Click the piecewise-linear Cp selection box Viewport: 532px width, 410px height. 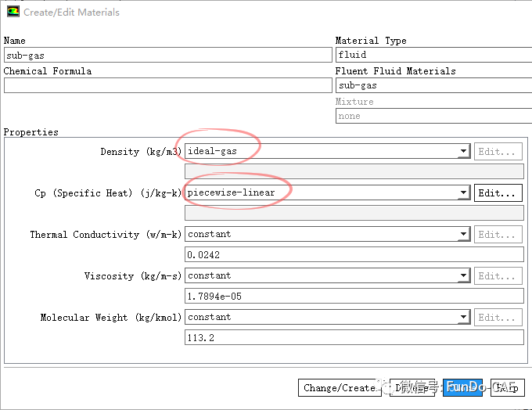(321, 193)
